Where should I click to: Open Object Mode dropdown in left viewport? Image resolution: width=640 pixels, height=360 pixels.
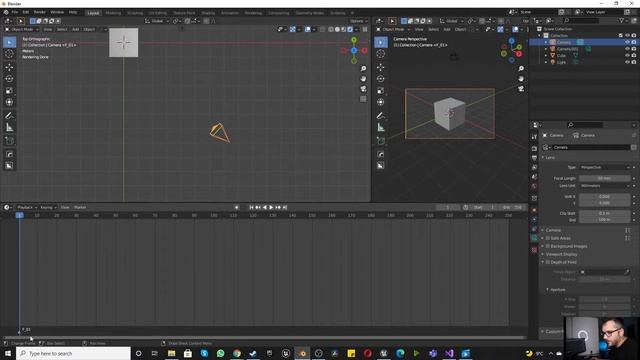pyautogui.click(x=22, y=29)
